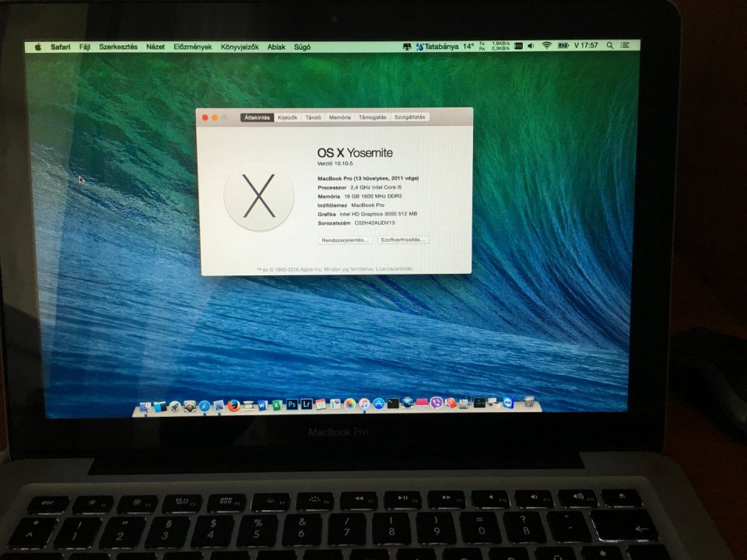Open Terminal from the dock

393,404
